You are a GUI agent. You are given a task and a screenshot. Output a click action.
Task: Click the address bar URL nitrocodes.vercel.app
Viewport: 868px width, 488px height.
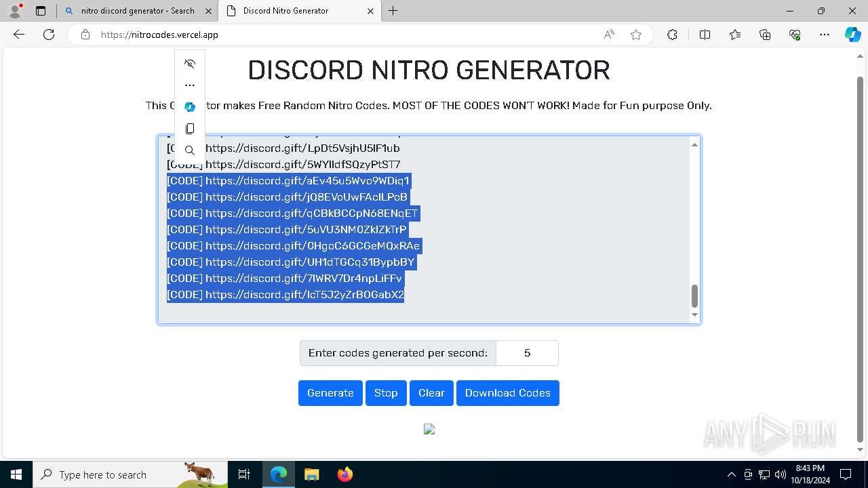(159, 35)
